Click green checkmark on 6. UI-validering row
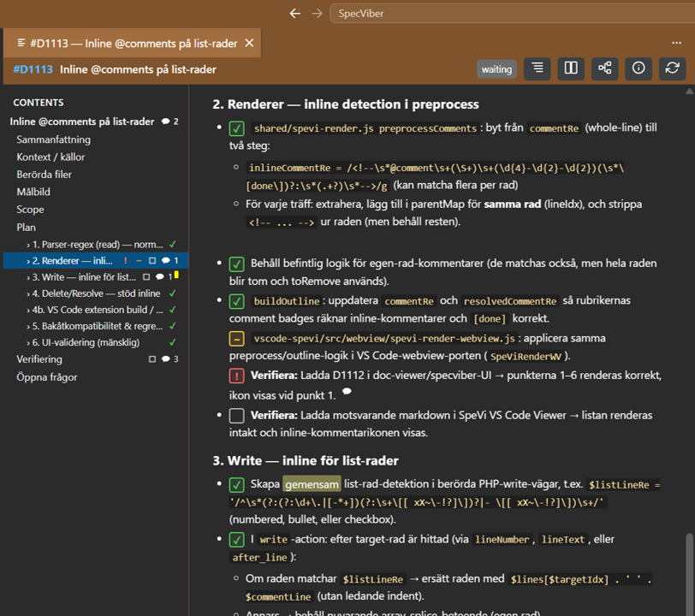Image resolution: width=695 pixels, height=616 pixels. pos(172,342)
